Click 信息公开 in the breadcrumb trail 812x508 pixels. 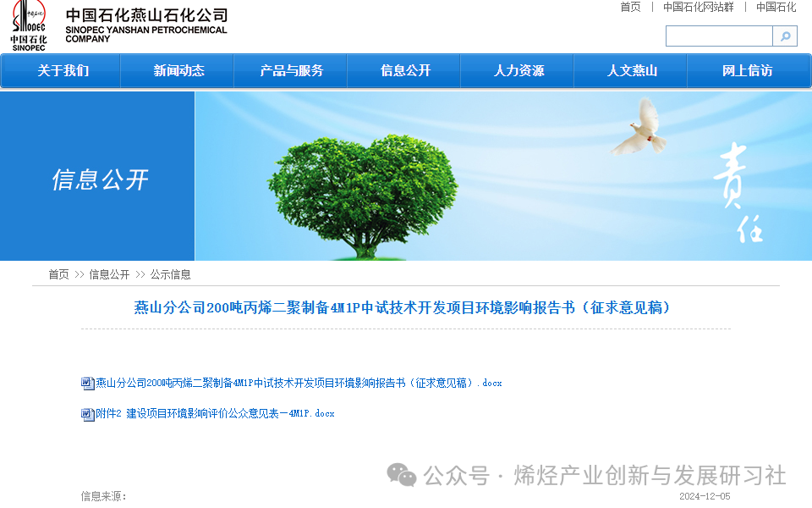point(109,274)
